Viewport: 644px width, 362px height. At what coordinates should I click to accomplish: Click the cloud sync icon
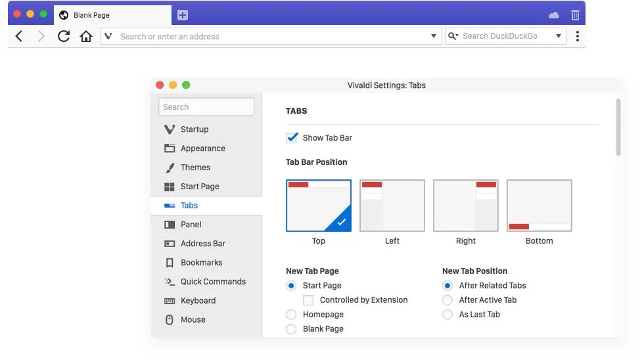pyautogui.click(x=554, y=16)
